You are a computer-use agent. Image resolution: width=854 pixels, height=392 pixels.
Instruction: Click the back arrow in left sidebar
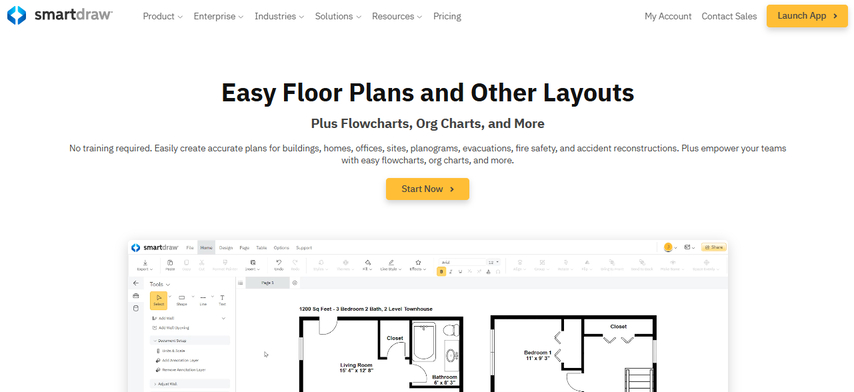tap(136, 283)
